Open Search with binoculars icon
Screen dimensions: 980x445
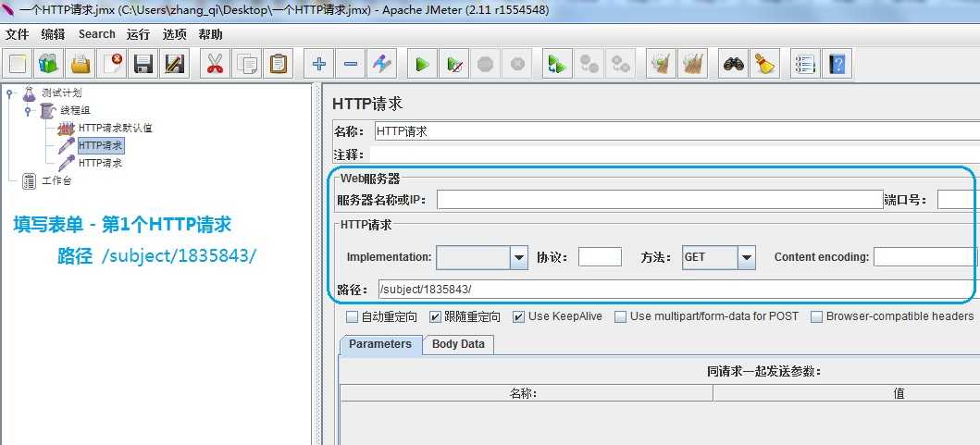(x=733, y=64)
